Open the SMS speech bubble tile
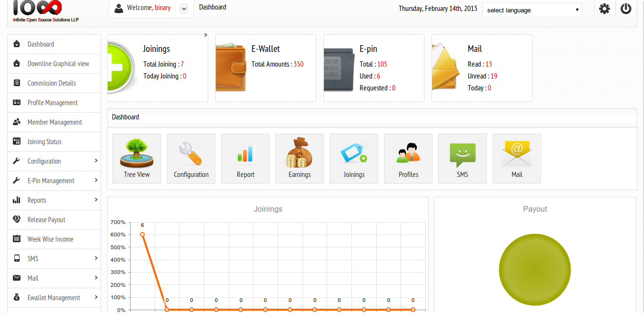 click(x=463, y=158)
